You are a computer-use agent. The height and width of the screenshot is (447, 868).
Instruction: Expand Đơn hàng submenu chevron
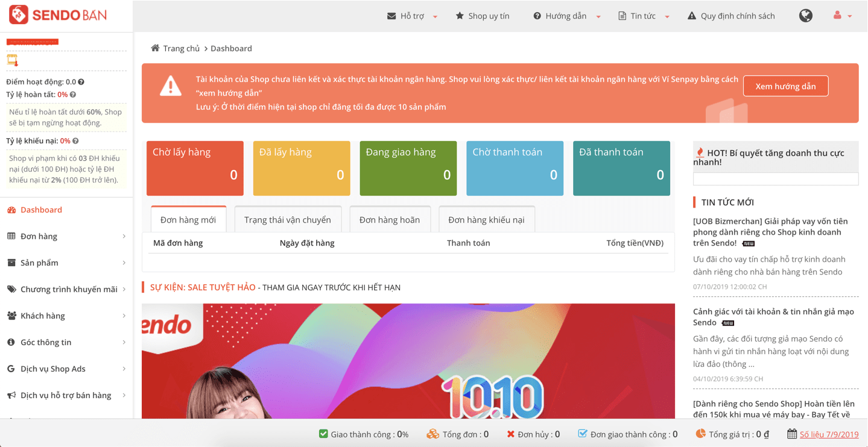(124, 236)
